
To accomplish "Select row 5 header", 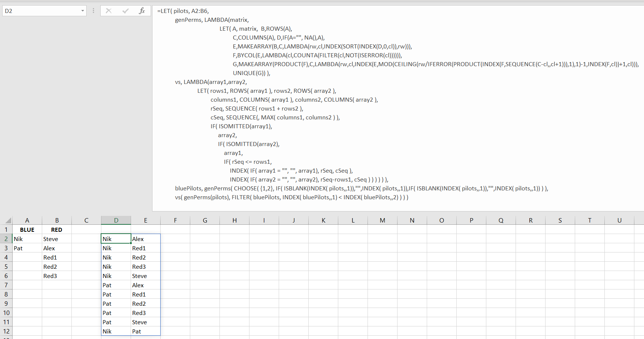I will pyautogui.click(x=6, y=267).
